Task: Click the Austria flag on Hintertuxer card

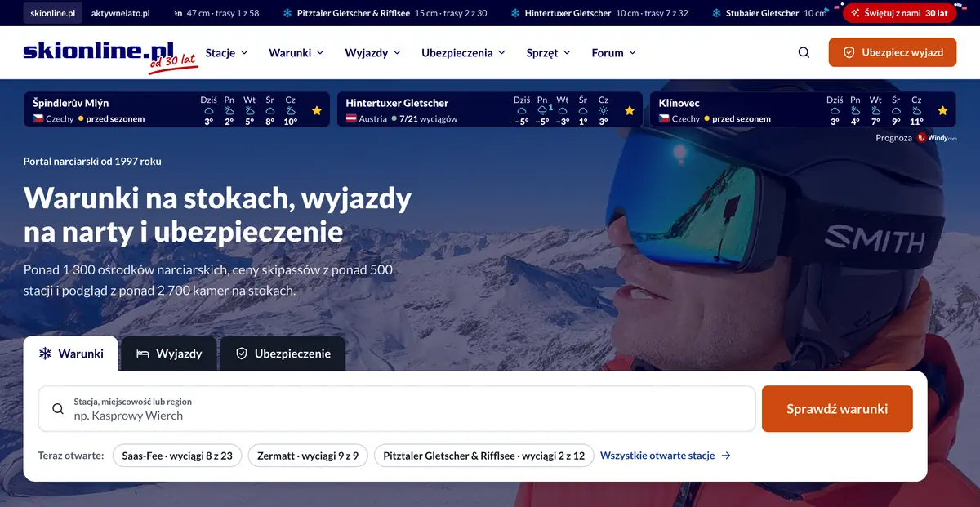Action: point(350,118)
